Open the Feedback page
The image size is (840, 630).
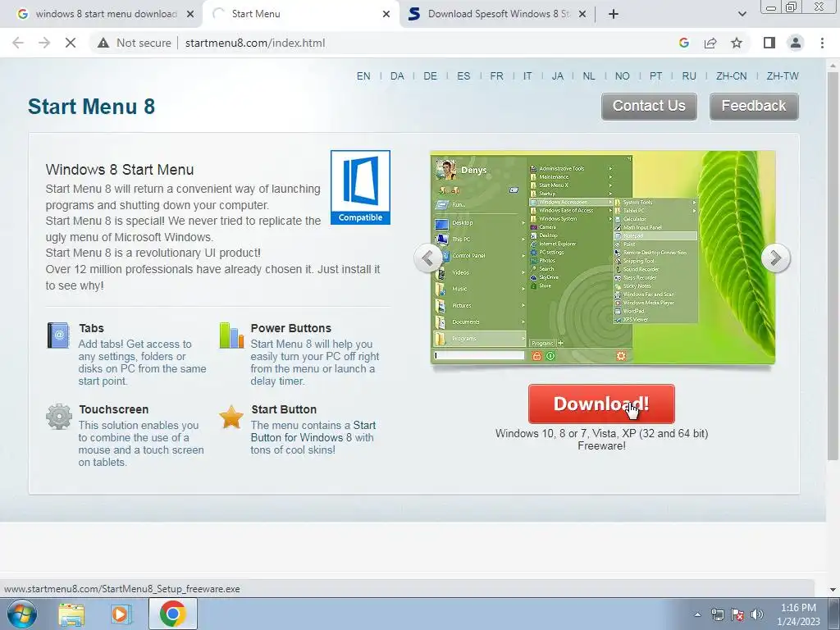tap(754, 106)
